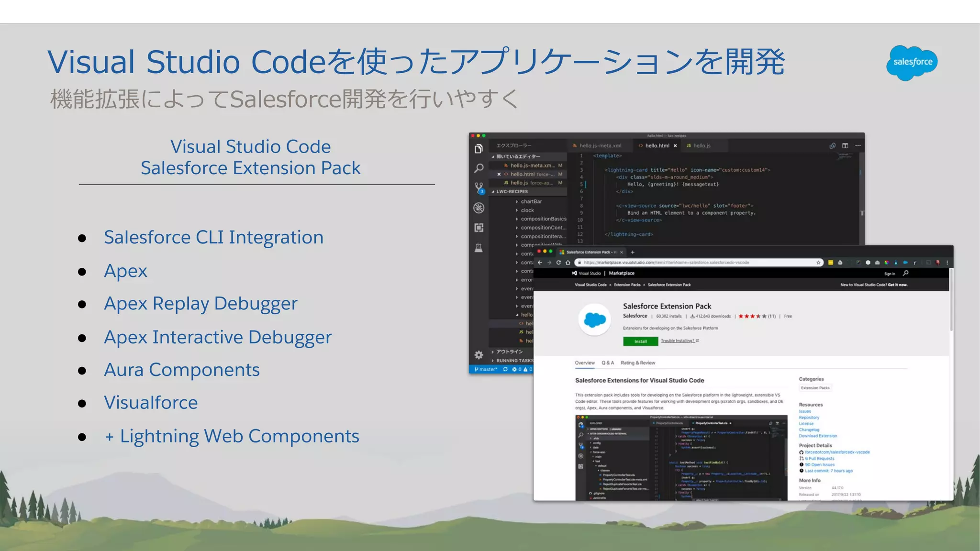The height and width of the screenshot is (551, 980).
Task: Click the browser forward arrow
Action: 549,263
